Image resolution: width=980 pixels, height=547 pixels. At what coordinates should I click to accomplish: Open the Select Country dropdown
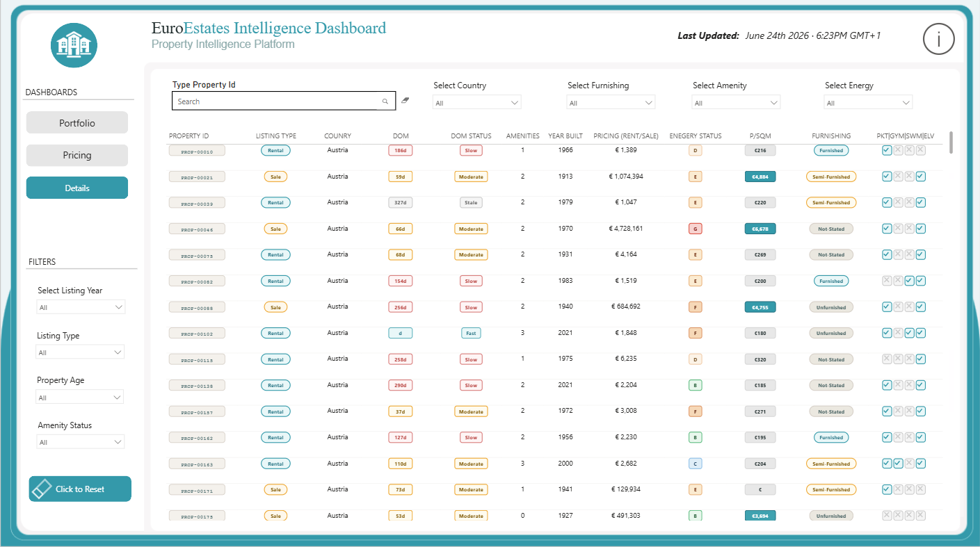476,103
